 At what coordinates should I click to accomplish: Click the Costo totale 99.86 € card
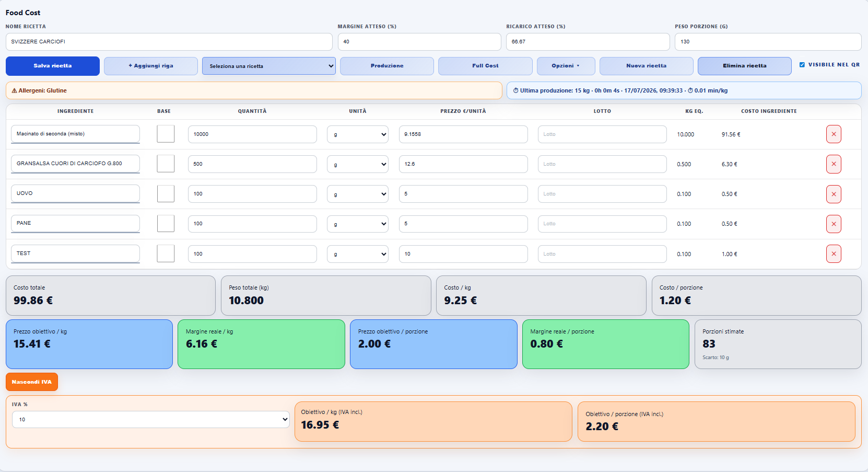tap(111, 295)
